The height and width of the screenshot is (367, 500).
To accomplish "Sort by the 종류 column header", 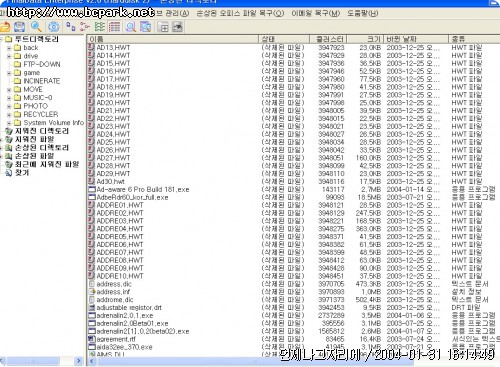I will pos(474,39).
